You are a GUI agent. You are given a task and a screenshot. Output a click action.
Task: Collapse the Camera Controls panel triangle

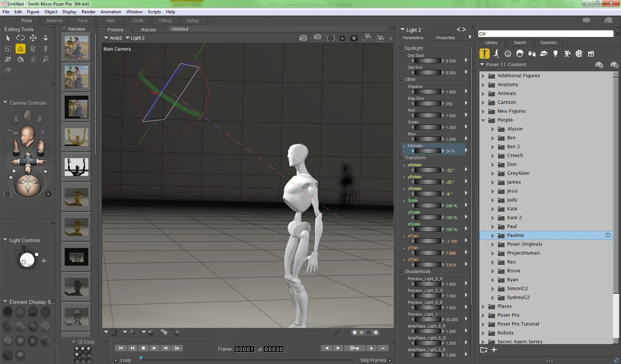coord(5,102)
